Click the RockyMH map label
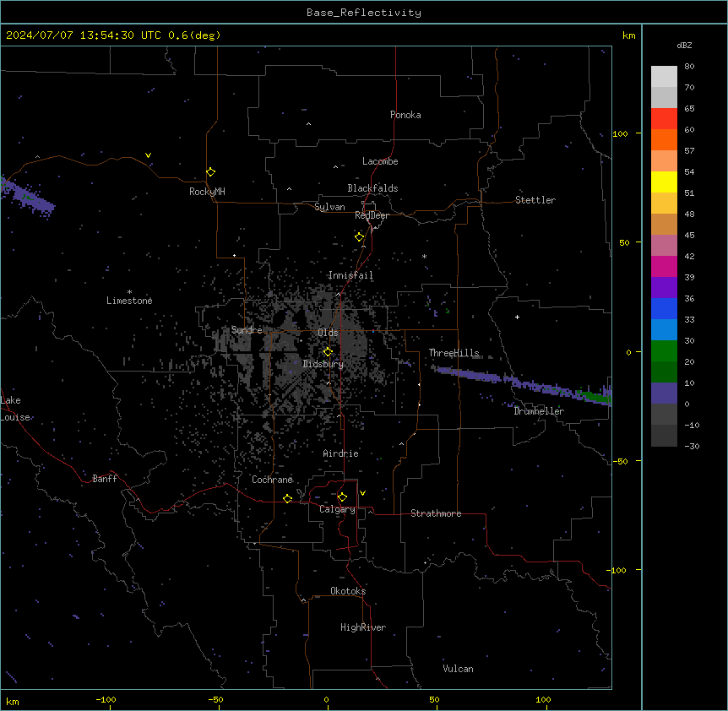The width and height of the screenshot is (728, 711). [x=207, y=192]
